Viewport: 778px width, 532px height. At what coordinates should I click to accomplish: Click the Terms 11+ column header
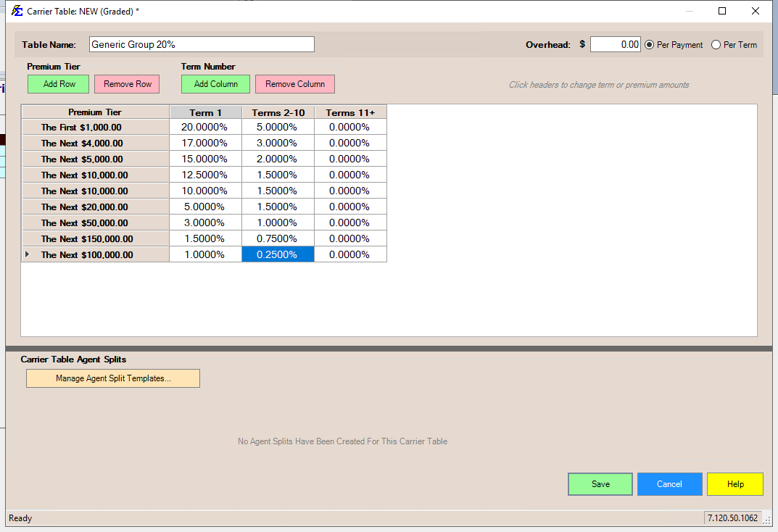(350, 112)
